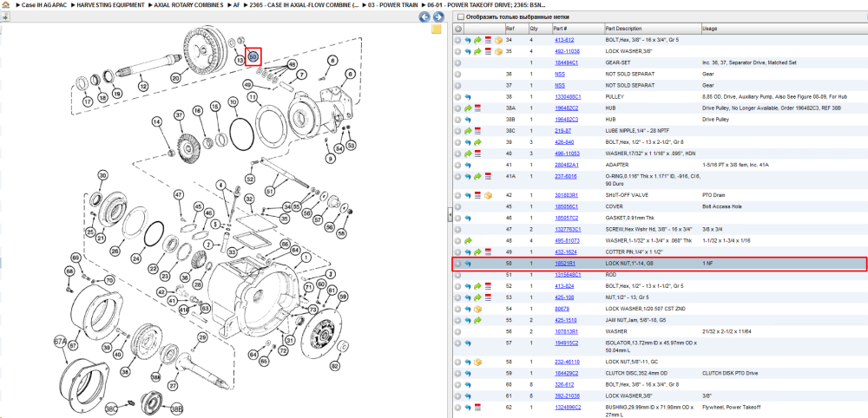Viewport: 868px width, 418px height.
Task: Select callout 59 clutch disc in diagram
Action: (343, 298)
